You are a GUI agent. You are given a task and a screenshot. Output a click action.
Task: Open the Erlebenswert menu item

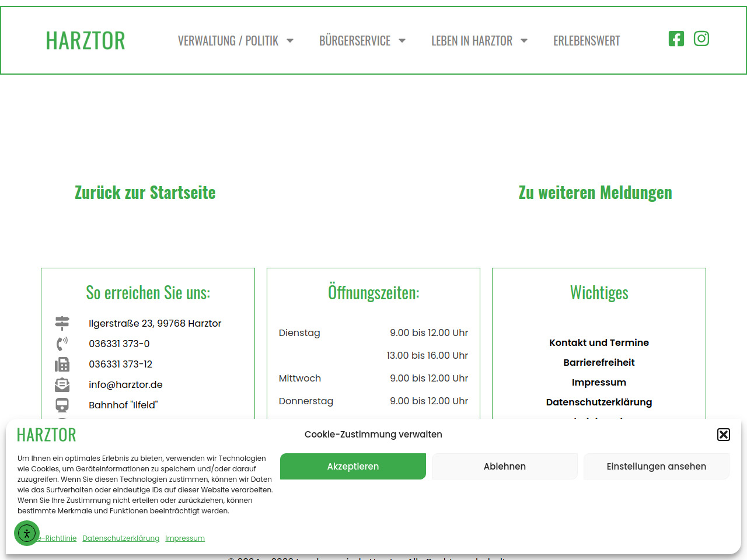click(587, 41)
